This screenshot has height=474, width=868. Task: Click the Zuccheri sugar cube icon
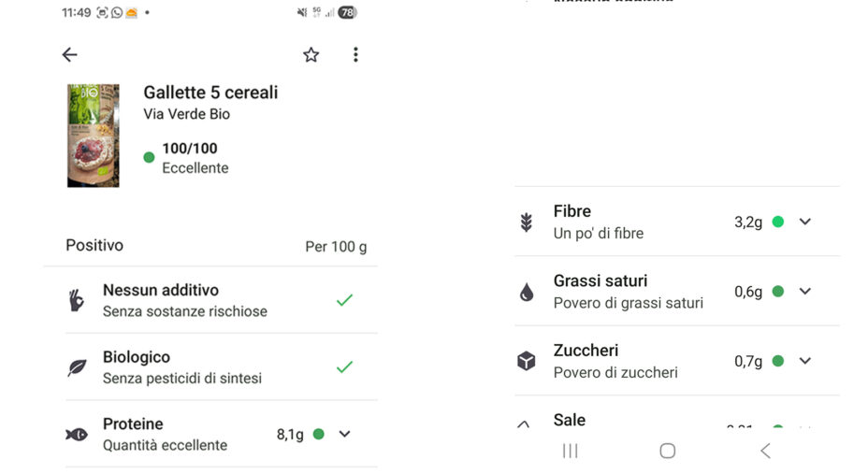[527, 361]
